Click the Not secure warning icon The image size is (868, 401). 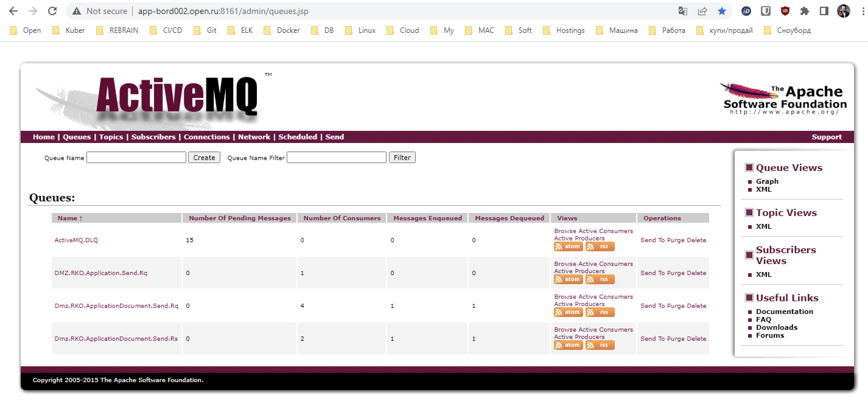76,11
